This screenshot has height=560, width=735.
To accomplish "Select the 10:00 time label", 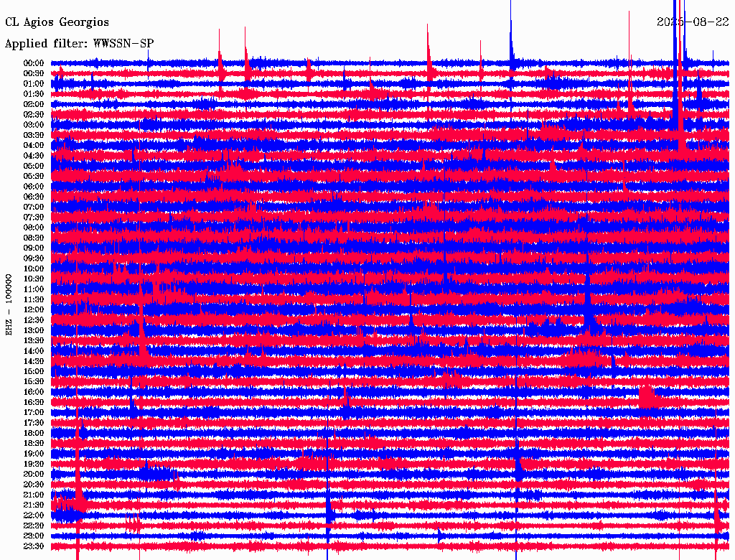I will pyautogui.click(x=34, y=269).
